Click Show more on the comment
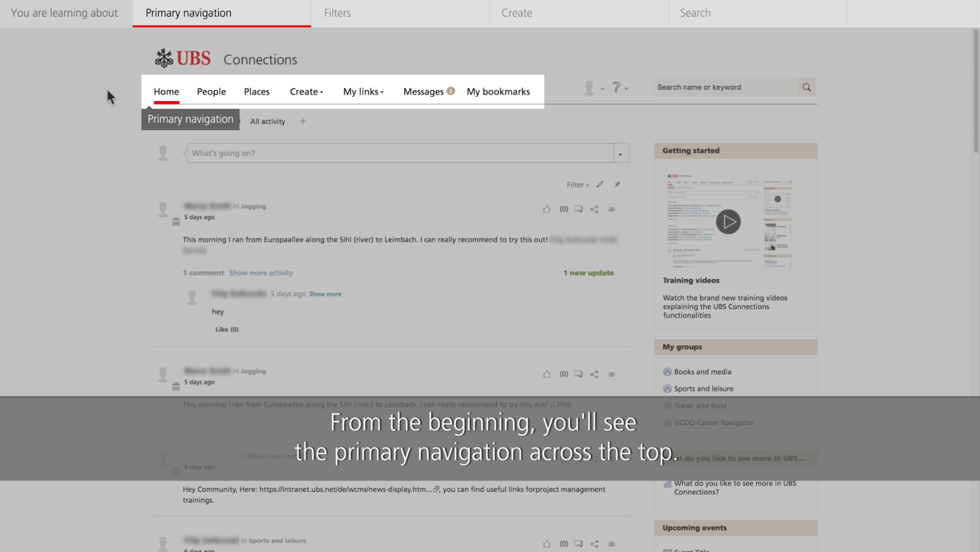The image size is (980, 552). tap(325, 294)
